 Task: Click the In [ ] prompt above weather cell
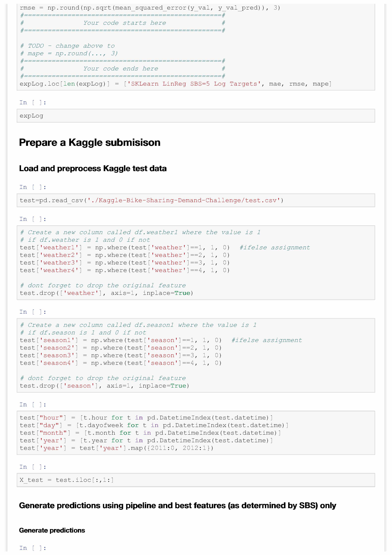(x=33, y=219)
